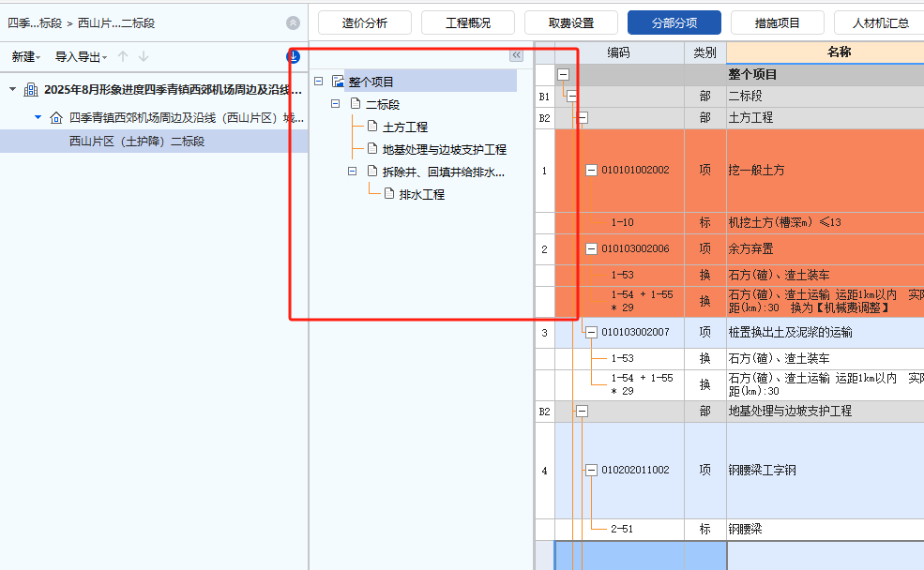Click the blue download icon in the toolbar
The height and width of the screenshot is (570, 924).
pyautogui.click(x=294, y=56)
